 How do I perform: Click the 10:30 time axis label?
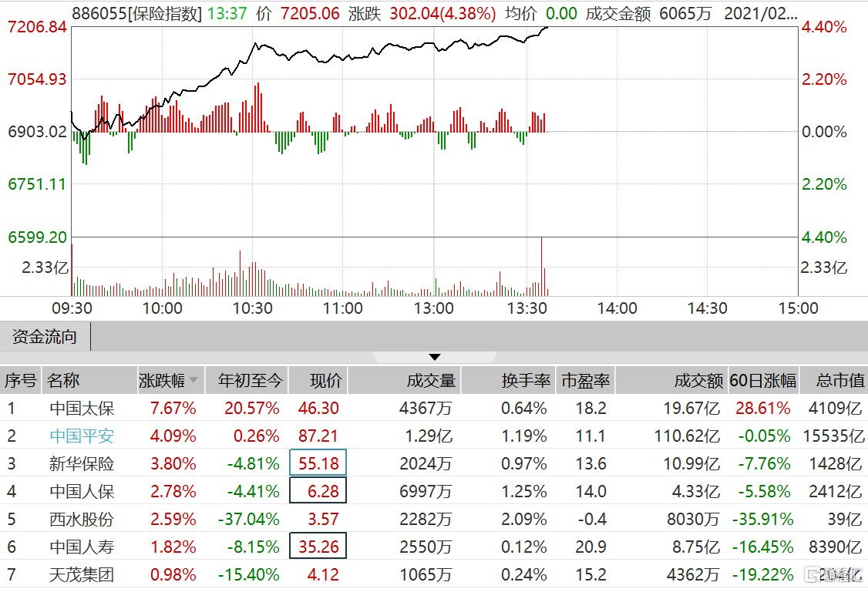[x=252, y=308]
